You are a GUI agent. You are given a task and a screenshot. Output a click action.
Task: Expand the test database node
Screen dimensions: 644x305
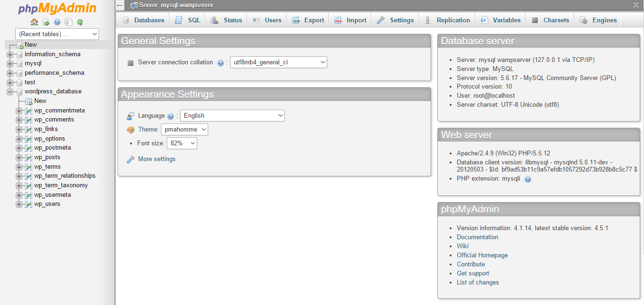click(10, 82)
